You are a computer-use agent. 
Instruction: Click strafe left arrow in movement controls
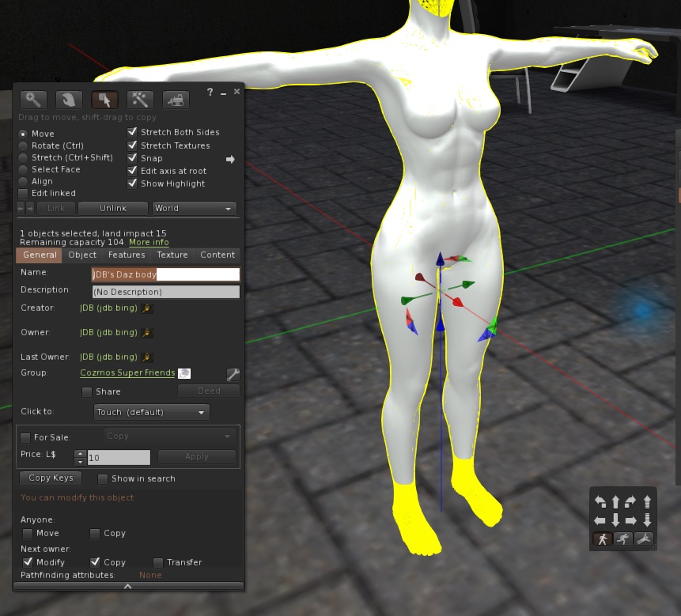point(600,520)
